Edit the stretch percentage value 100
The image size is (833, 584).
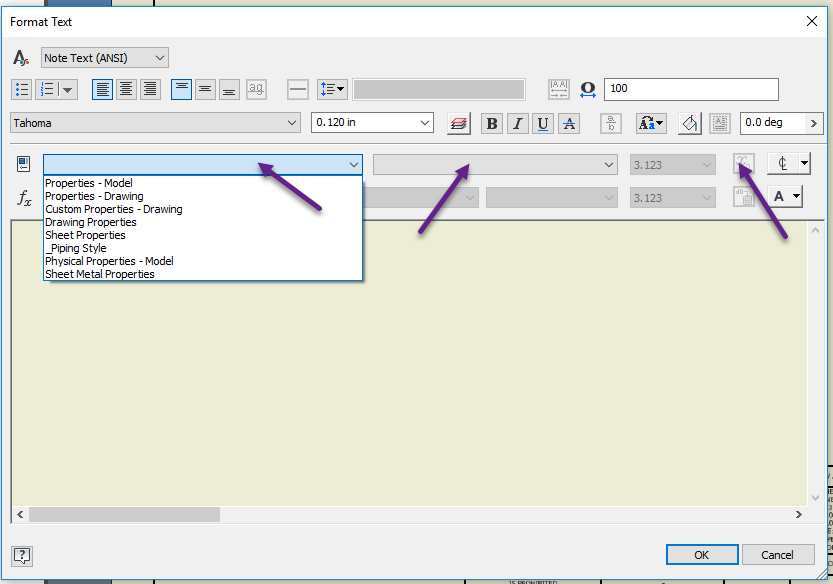tap(690, 89)
